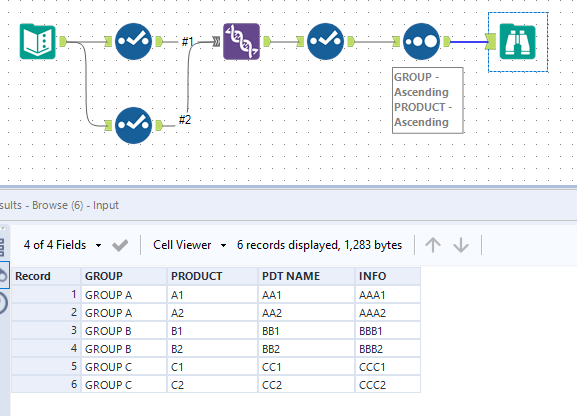Click the Browse tool input anchor
This screenshot has width=577, height=416.
pyautogui.click(x=491, y=42)
